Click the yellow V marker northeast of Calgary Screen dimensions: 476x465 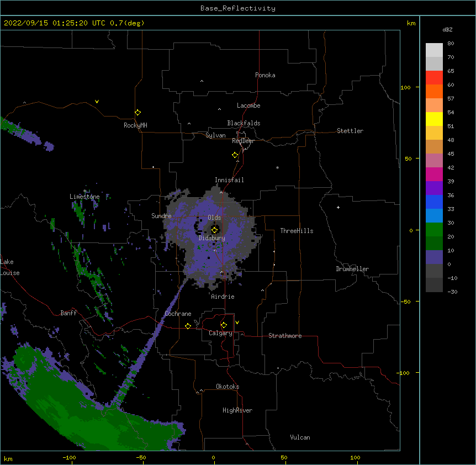click(237, 323)
